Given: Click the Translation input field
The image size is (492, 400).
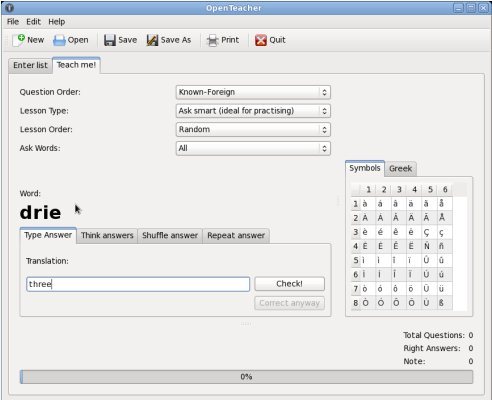Looking at the screenshot, I should (x=138, y=284).
